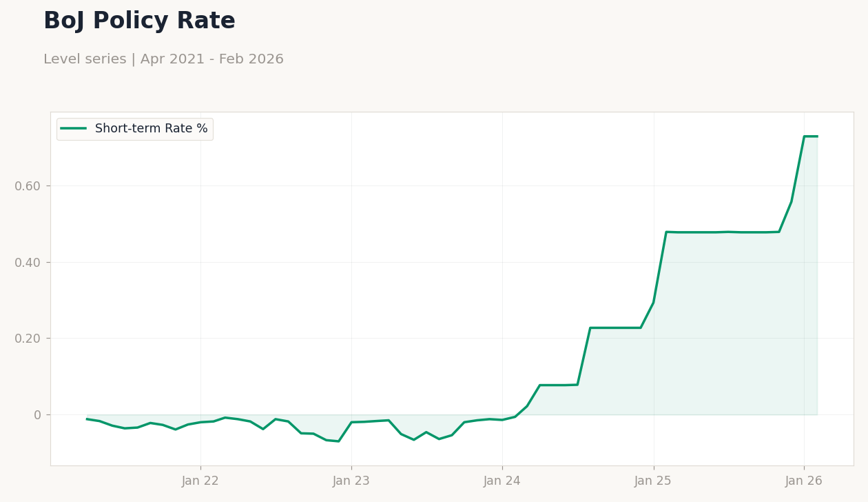Click the 'Jan 25' x-axis label
This screenshot has width=868, height=502.
(653, 481)
